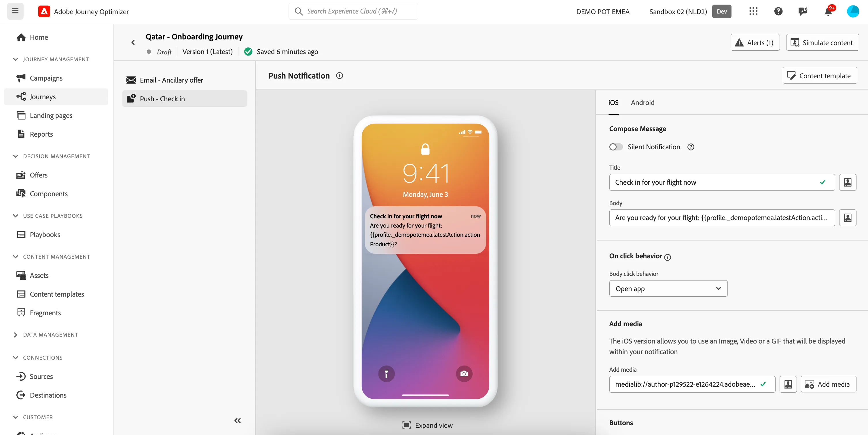Collapse the Content Management section

click(x=16, y=257)
